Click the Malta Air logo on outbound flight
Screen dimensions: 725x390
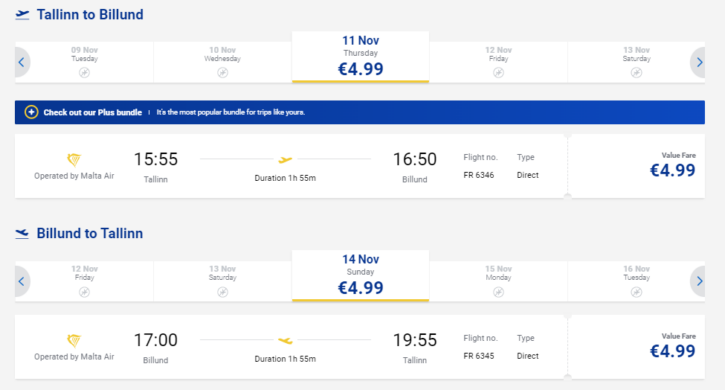pos(74,160)
